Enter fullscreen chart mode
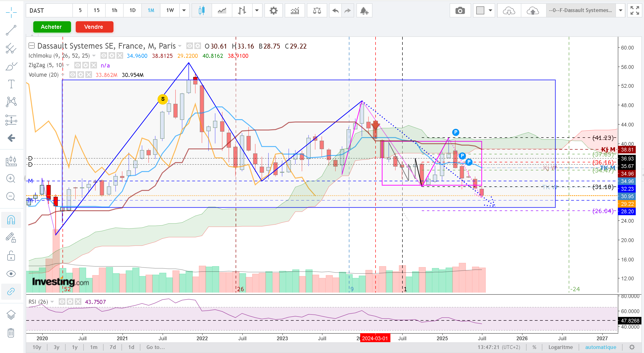Viewport: 644px width, 353px height. point(635,10)
